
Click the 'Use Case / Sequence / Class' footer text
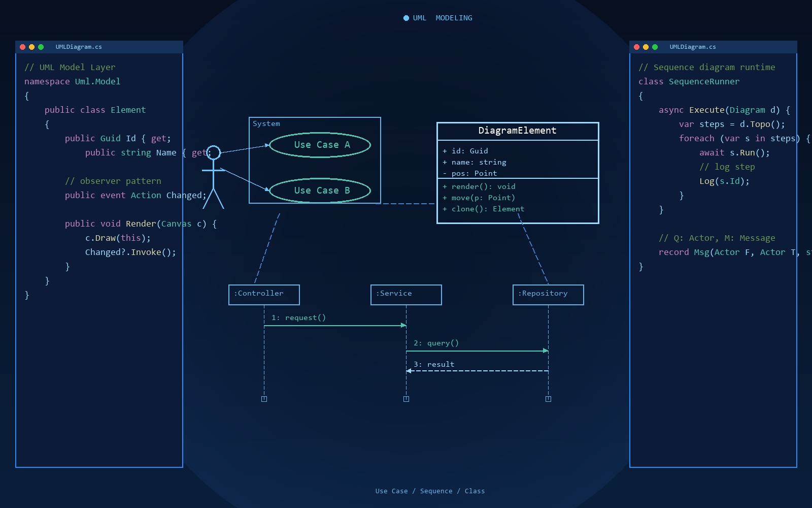(x=430, y=491)
